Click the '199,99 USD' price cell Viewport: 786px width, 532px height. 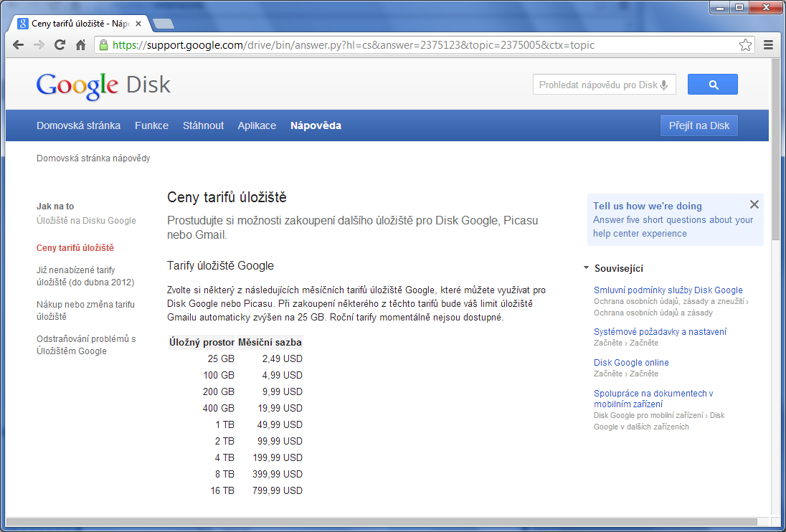(x=278, y=458)
